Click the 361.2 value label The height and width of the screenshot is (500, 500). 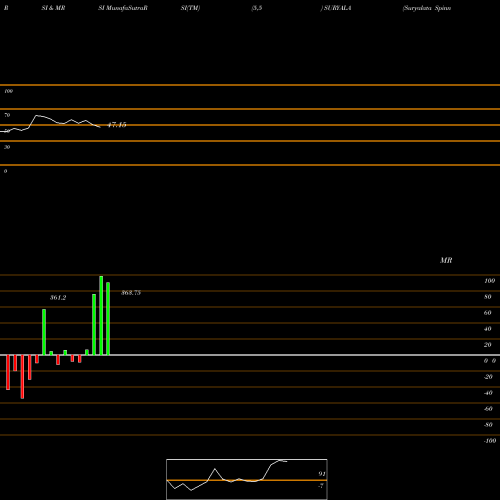coord(58,298)
